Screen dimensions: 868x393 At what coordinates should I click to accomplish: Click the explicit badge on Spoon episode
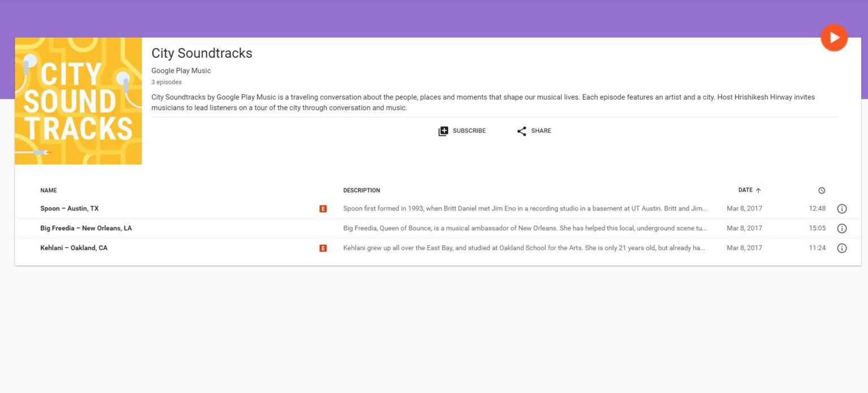[x=323, y=208]
